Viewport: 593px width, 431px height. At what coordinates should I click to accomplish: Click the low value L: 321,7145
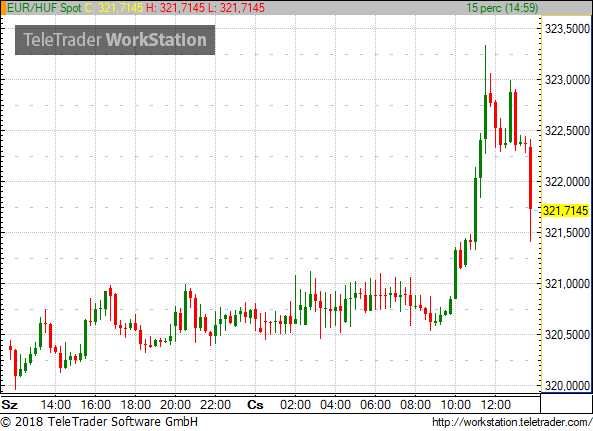[236, 8]
